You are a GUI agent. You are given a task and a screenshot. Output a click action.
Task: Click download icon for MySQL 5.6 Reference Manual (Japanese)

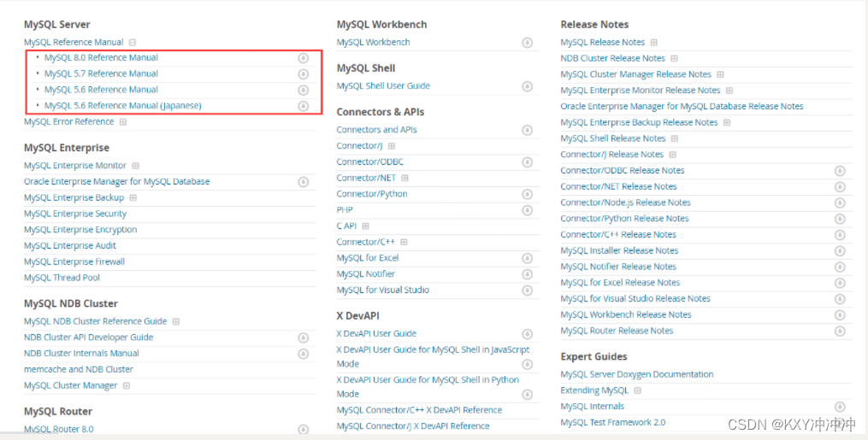click(304, 106)
